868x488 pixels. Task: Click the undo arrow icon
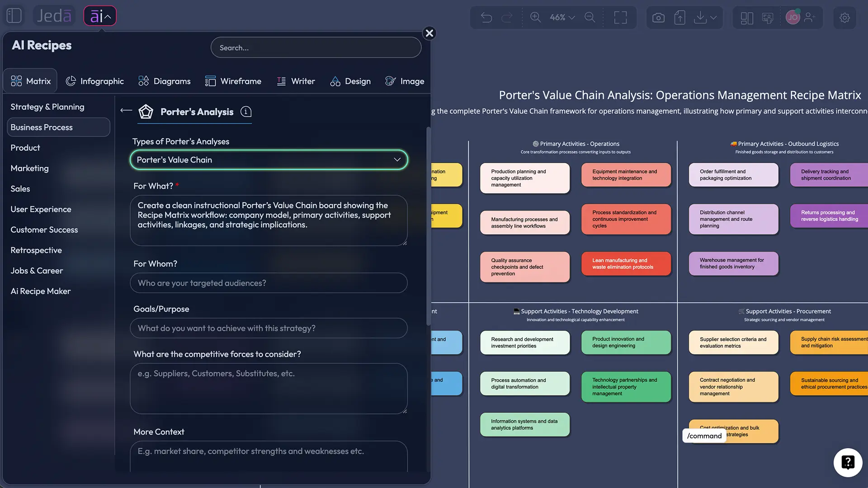486,18
